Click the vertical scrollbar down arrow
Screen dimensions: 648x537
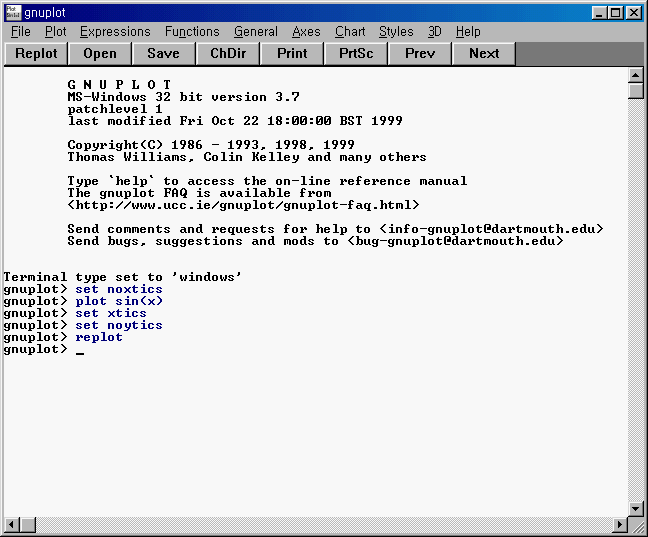tap(636, 509)
